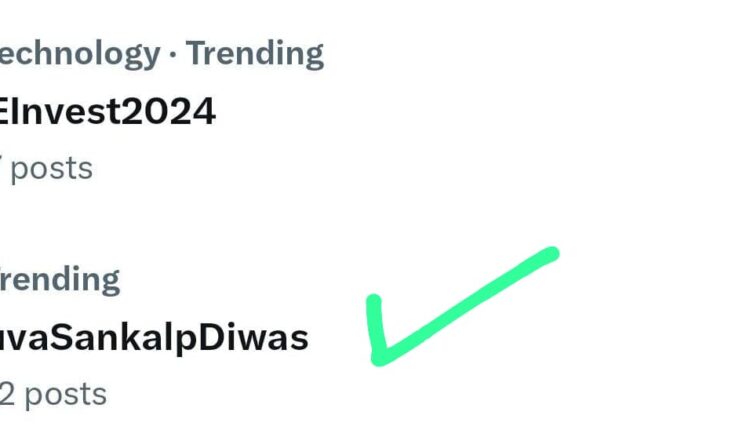Viewport: 750px width, 430px height.
Task: Click the bottom corner of the green tick
Action: click(381, 353)
